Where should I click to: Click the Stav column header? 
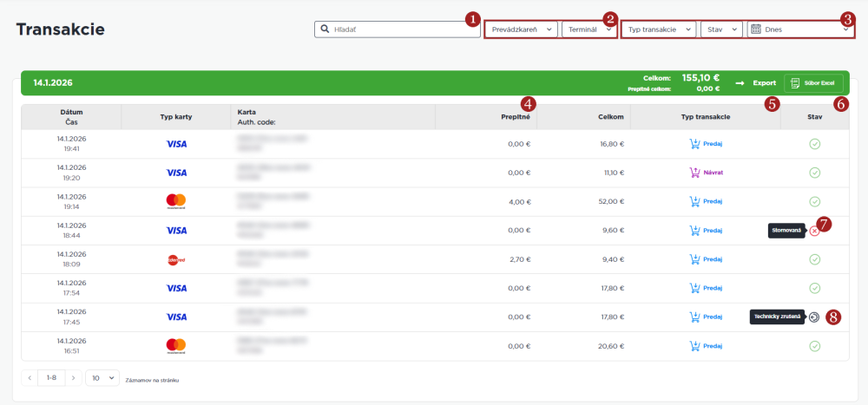(814, 117)
